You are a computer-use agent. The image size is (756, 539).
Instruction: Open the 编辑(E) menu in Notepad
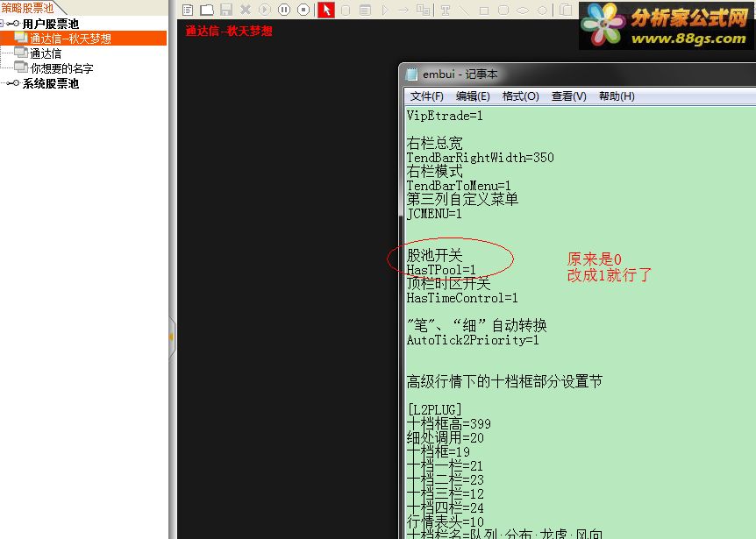pos(473,96)
